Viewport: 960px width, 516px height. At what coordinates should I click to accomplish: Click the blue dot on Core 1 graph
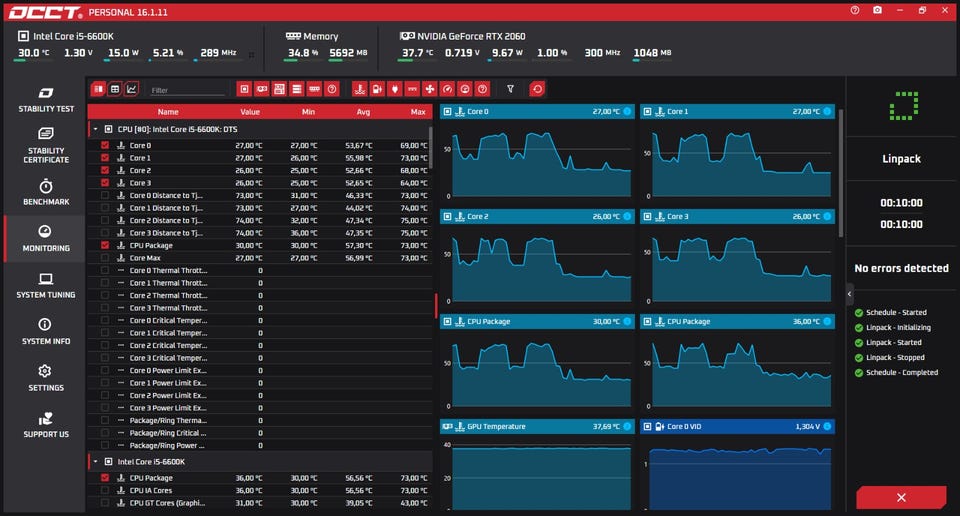tap(827, 111)
